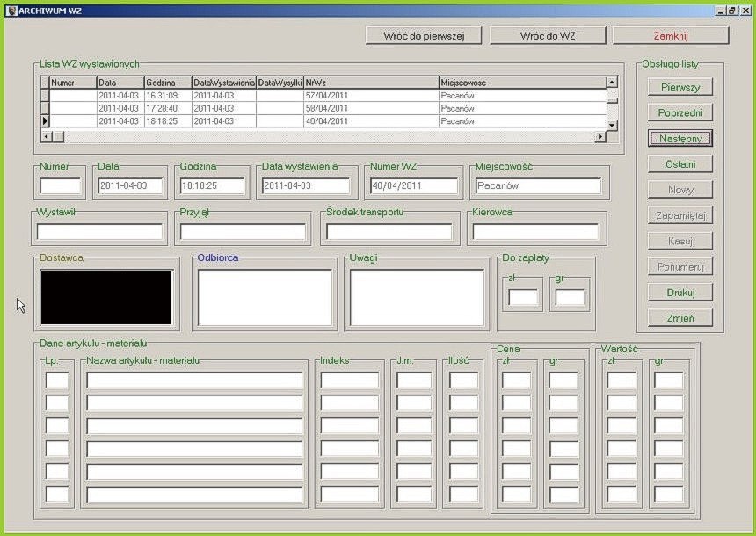Click the horizontal scrollbar right arrow
The height and width of the screenshot is (536, 756).
(600, 137)
